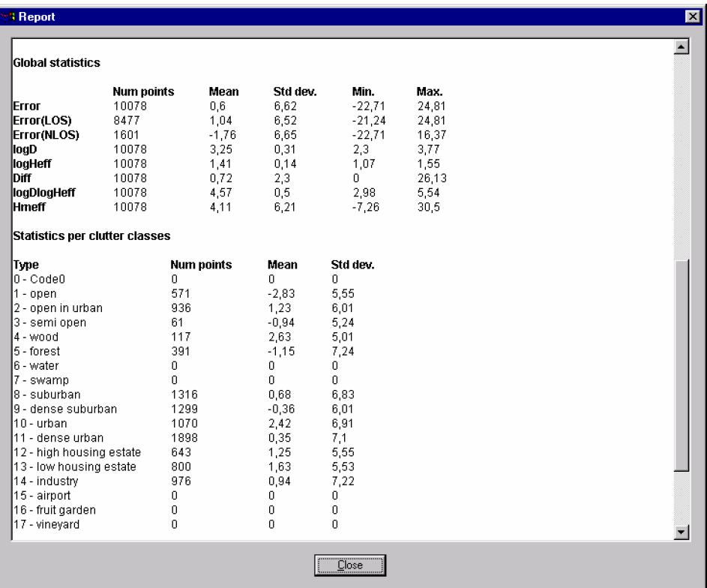Click the Type column header
The width and height of the screenshot is (707, 588).
26,264
